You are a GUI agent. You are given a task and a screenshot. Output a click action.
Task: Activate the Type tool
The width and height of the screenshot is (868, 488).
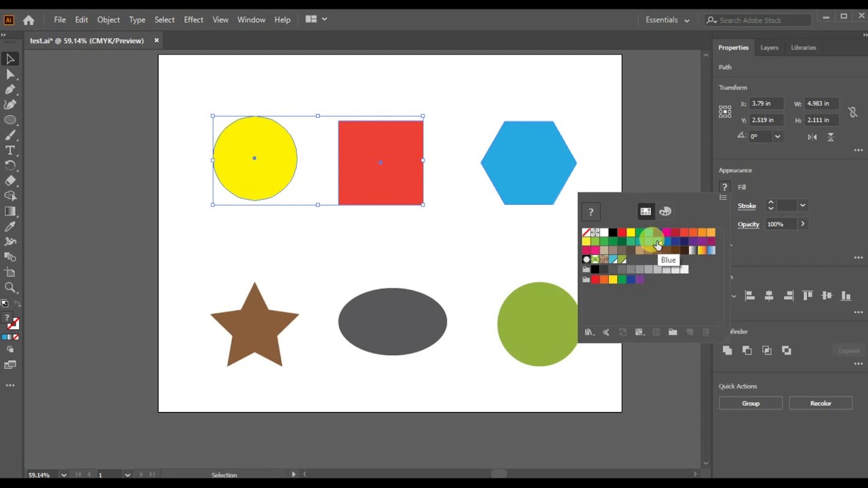(x=10, y=150)
